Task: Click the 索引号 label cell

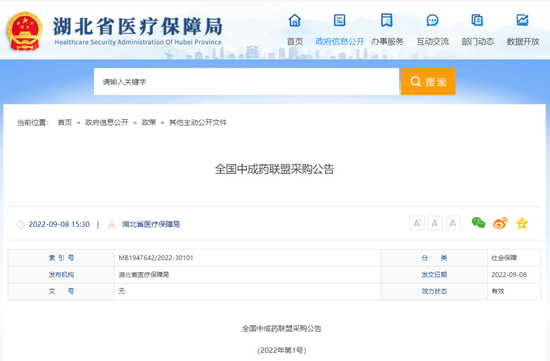Action: (x=61, y=258)
